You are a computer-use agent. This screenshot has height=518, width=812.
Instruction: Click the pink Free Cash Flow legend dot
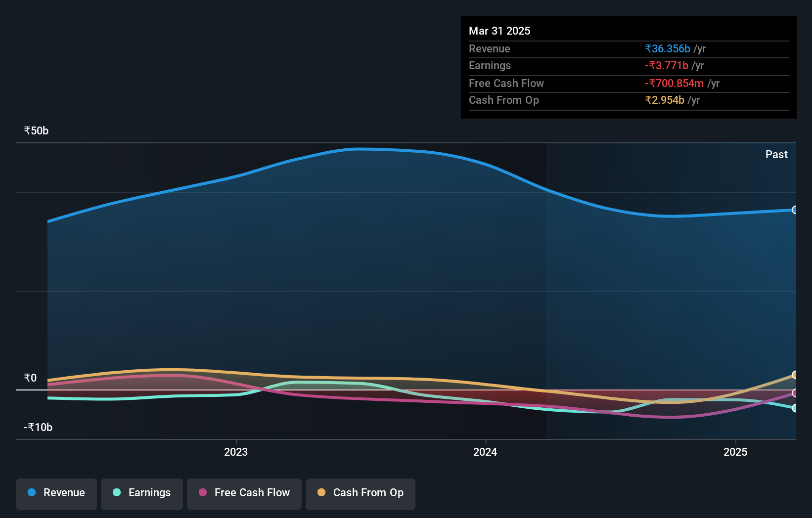[x=202, y=493]
